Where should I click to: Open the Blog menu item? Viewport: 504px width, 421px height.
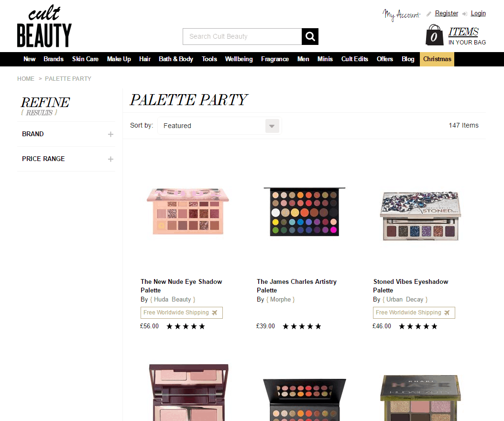[x=408, y=59]
